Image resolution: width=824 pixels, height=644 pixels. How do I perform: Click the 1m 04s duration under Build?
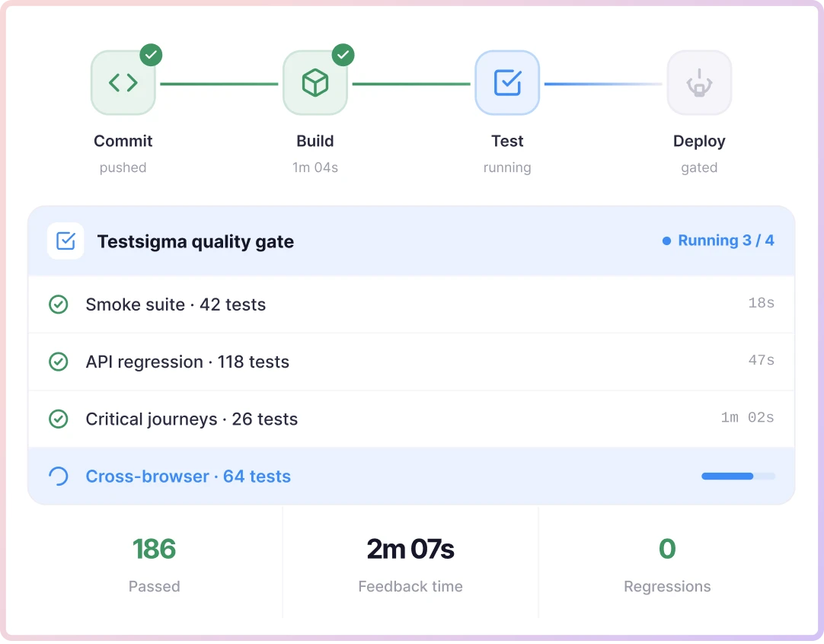click(315, 167)
